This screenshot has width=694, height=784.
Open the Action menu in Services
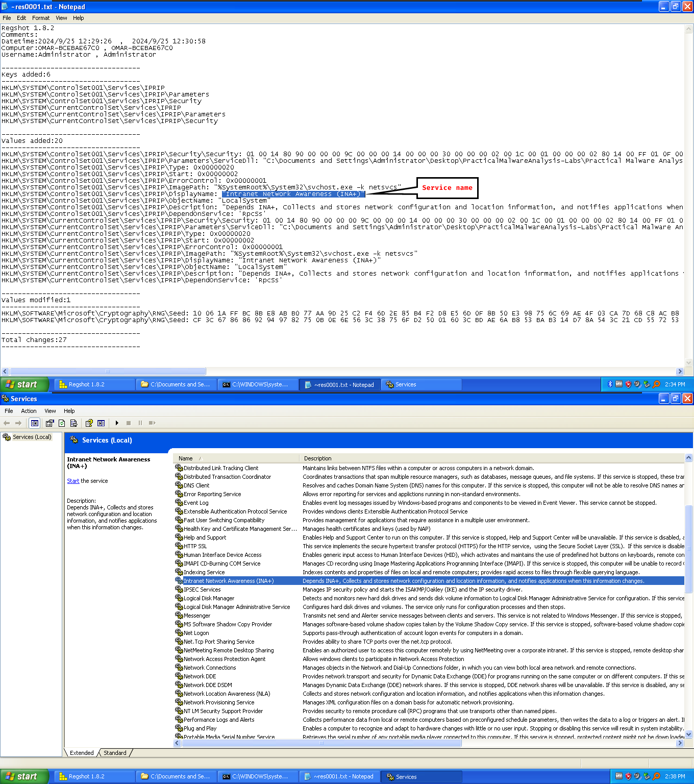[29, 411]
